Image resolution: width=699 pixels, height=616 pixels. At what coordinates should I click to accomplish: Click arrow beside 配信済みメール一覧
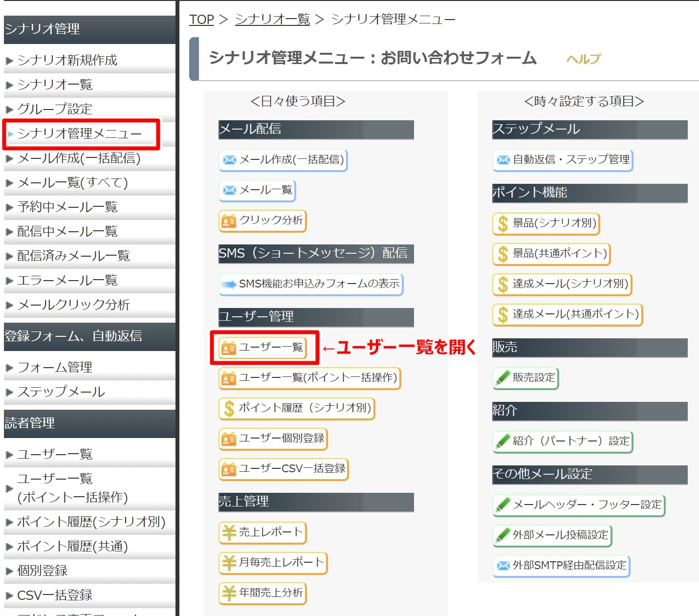[x=9, y=256]
